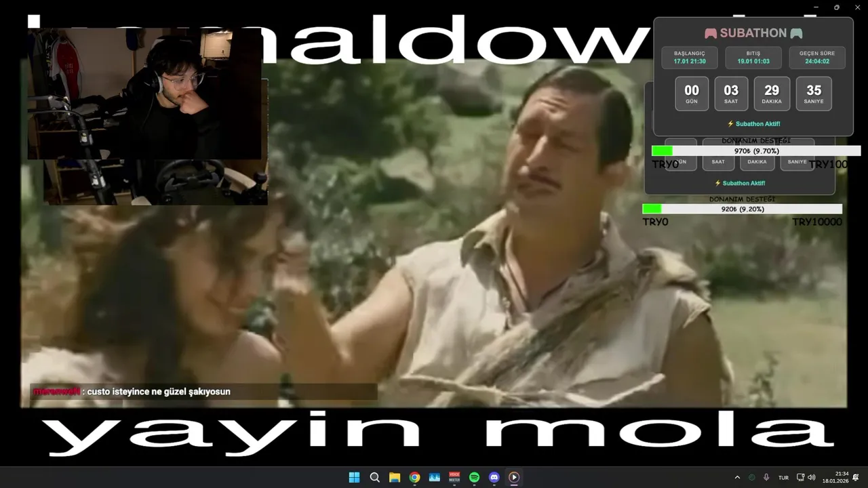Viewport: 868px width, 488px height.
Task: Open clock and date 21:34 flyout
Action: tap(835, 477)
